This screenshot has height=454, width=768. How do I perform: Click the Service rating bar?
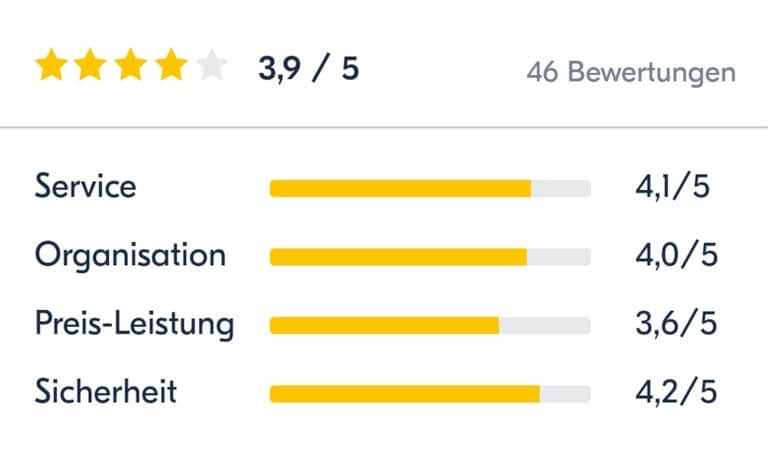point(430,189)
